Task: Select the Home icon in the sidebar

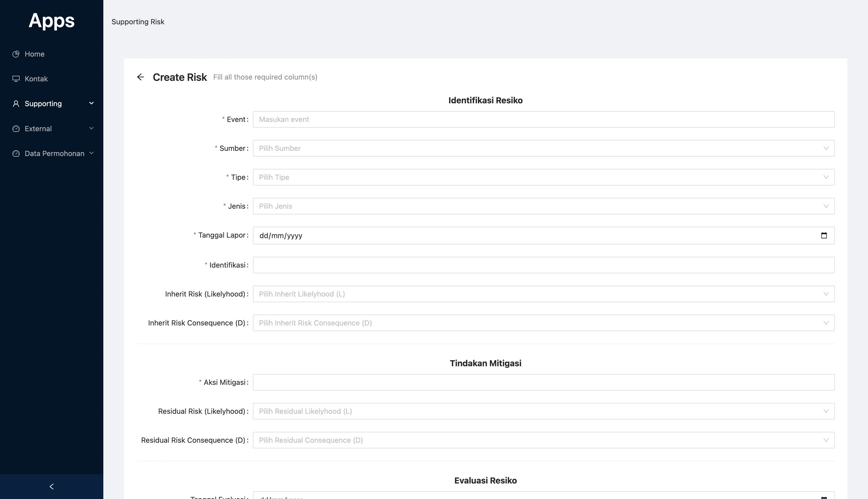Action: (16, 54)
